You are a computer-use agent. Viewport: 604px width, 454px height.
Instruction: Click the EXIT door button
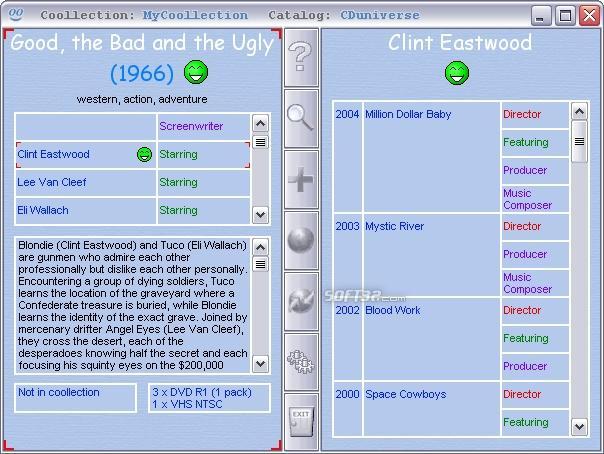click(x=301, y=422)
